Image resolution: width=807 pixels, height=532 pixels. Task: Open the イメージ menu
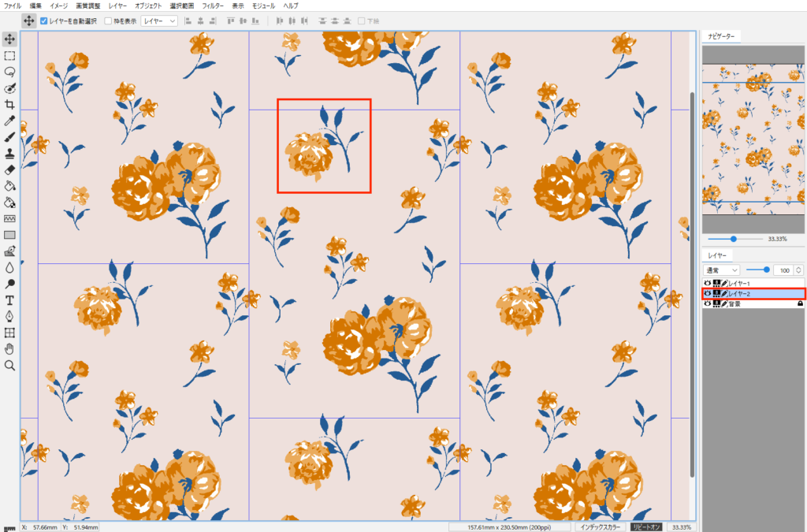tap(58, 6)
